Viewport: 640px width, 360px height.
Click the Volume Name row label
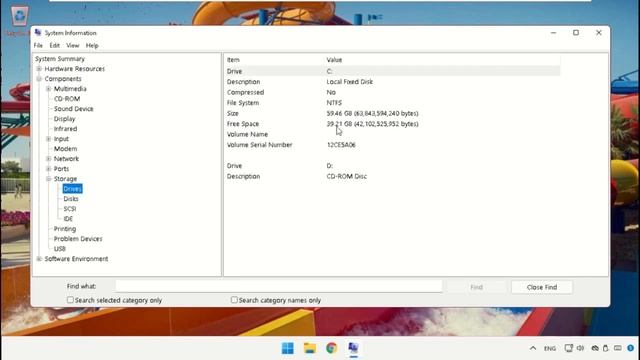(247, 134)
